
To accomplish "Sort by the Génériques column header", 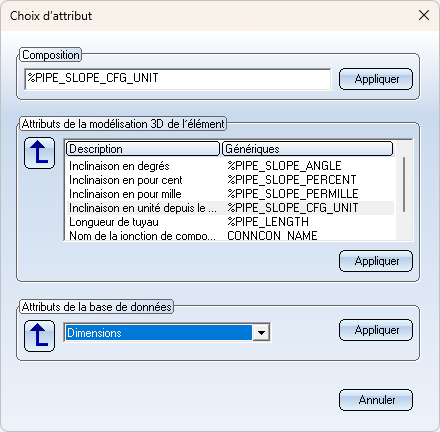I will point(307,149).
